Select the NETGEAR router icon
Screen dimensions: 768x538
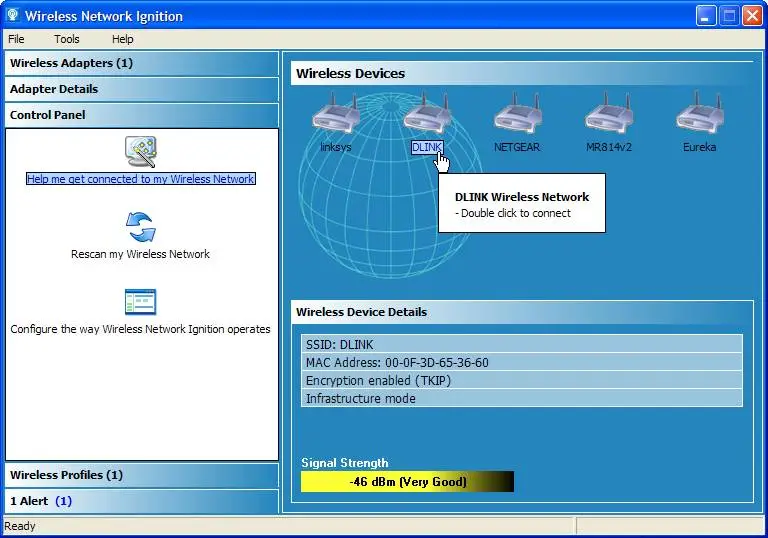pos(518,114)
